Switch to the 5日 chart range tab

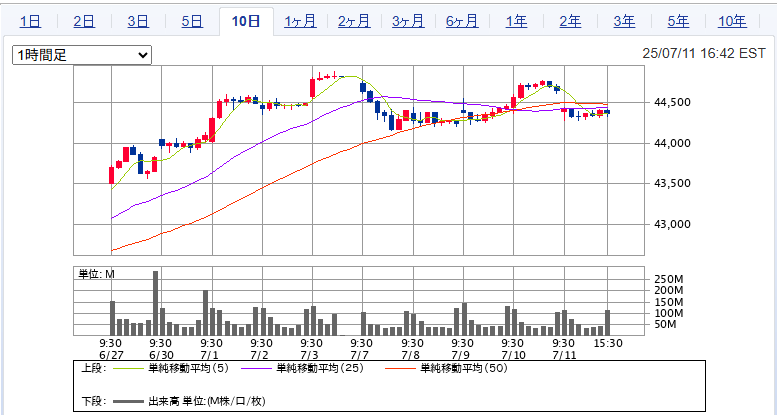point(192,21)
